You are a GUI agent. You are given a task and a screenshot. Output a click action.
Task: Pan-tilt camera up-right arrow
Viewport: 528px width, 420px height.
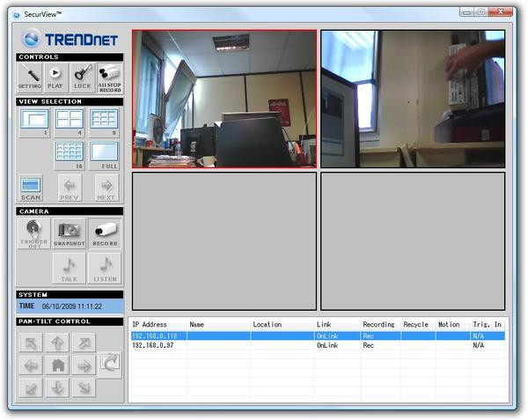click(84, 343)
